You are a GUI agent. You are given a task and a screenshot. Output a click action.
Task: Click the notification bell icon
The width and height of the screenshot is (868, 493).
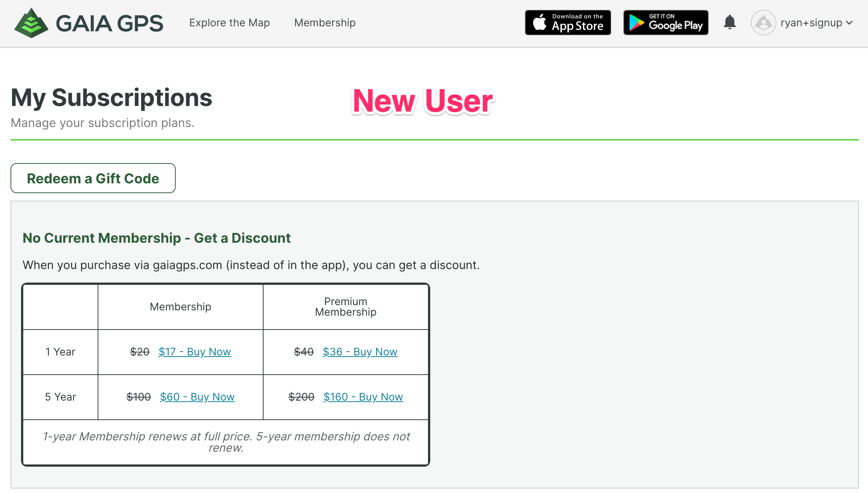(x=729, y=23)
